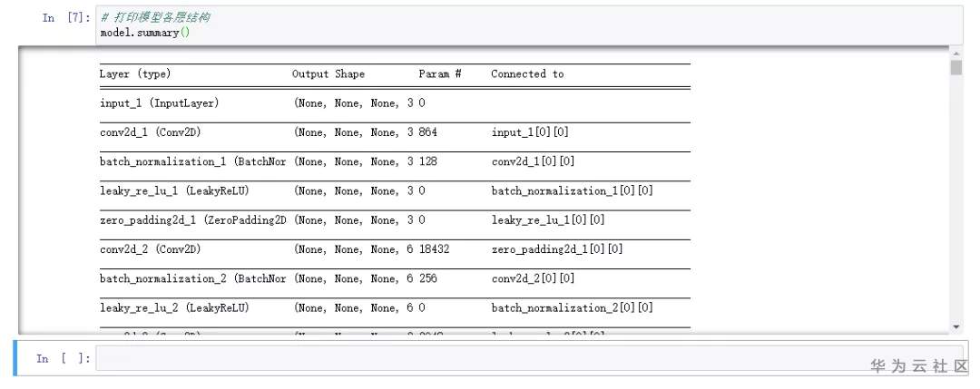Click the input_1 (InputLayer) row

(160, 103)
